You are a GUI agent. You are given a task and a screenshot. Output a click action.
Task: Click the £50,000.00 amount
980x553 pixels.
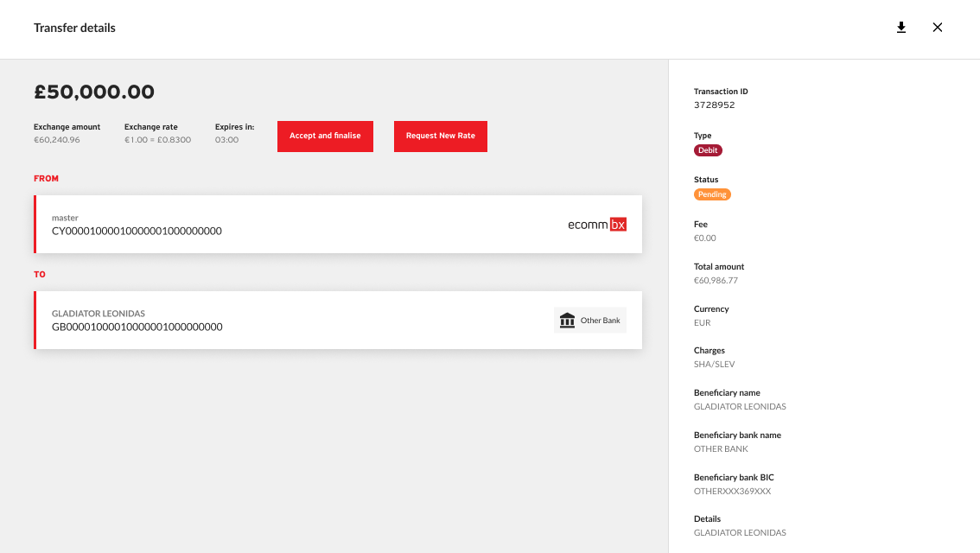click(x=94, y=92)
